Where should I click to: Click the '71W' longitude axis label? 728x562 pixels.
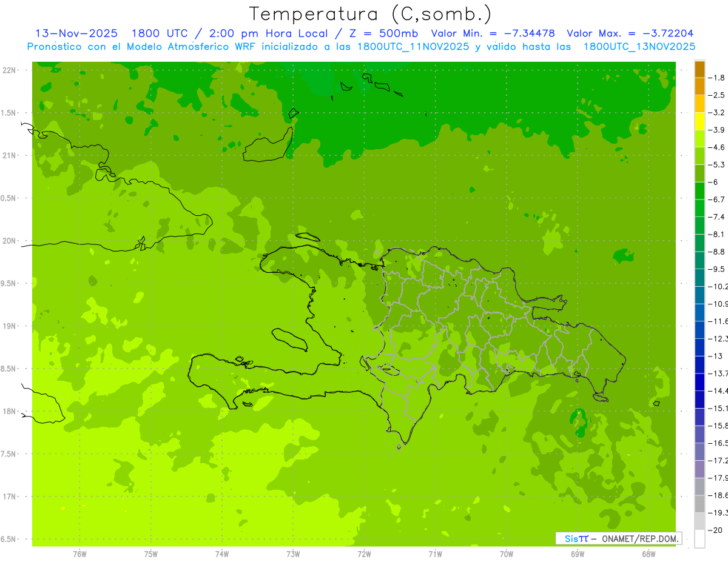tap(435, 554)
